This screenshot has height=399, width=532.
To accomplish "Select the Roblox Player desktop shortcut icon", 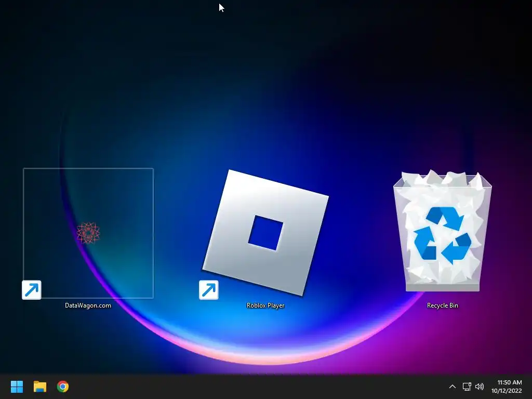I will click(x=265, y=233).
